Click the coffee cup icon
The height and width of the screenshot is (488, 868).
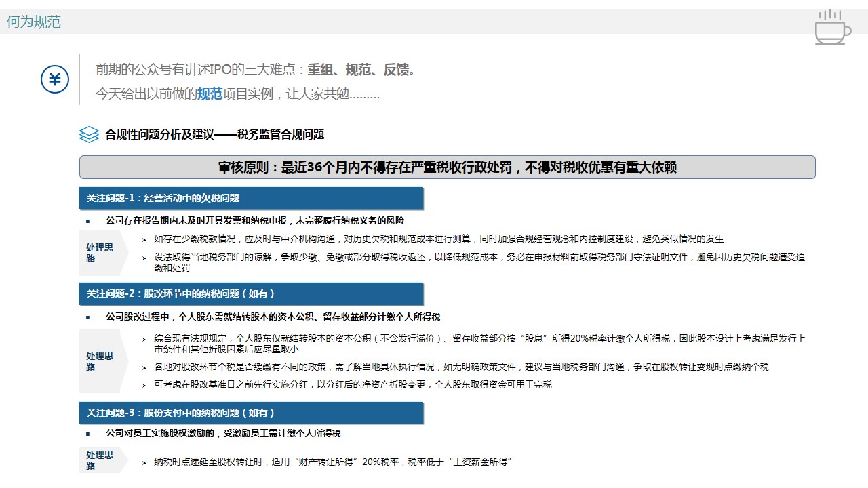(x=832, y=27)
